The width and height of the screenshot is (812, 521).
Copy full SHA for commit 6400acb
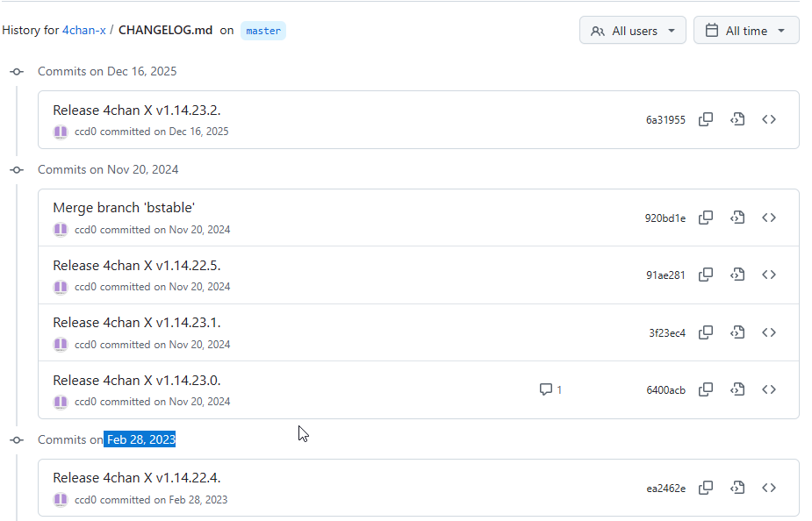point(705,389)
